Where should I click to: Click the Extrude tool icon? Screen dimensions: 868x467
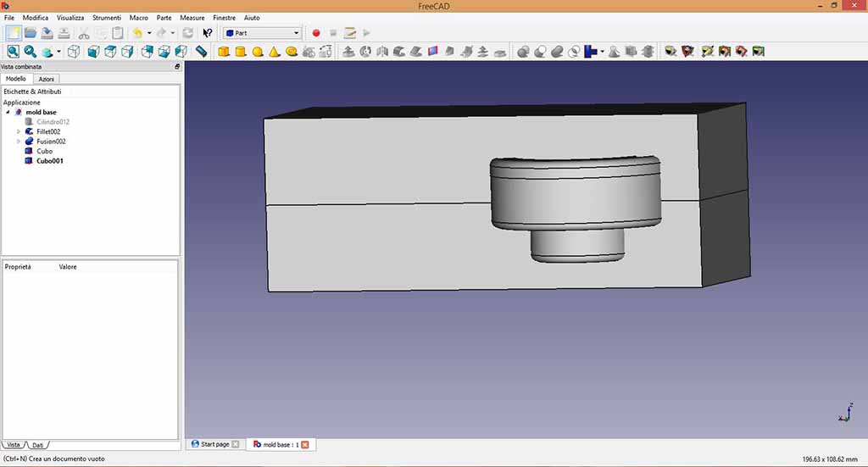(348, 52)
